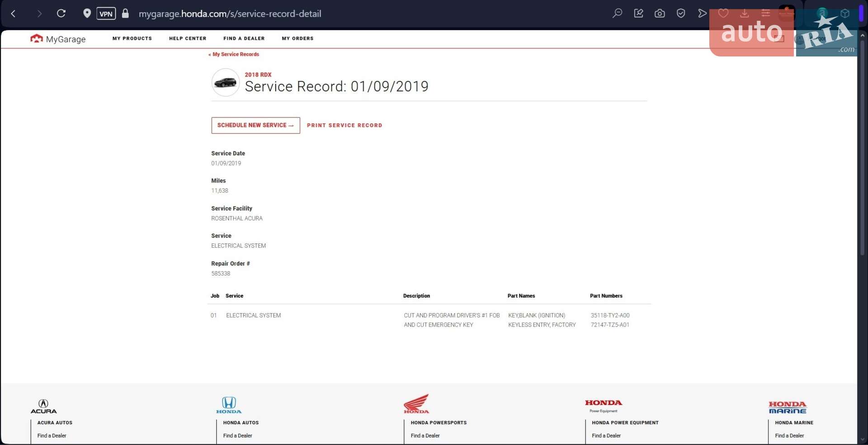Open Find a Dealer under Honda Marine

pos(789,436)
